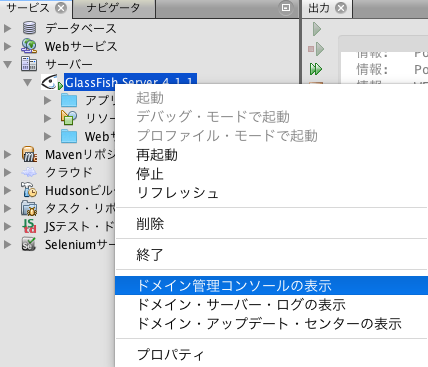
Task: Choose 停止 from the context menu
Action: (x=271, y=174)
